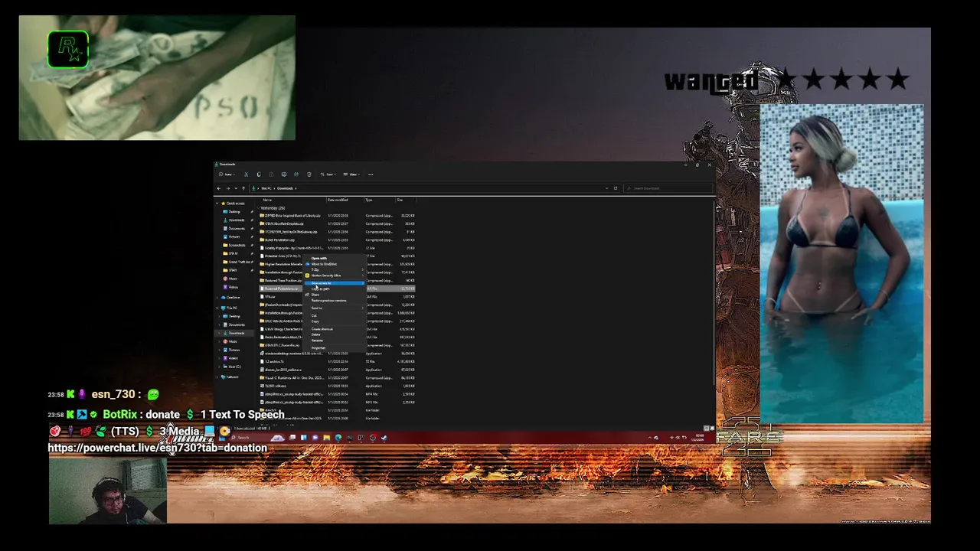Refresh the Downloads folder view
980x551 pixels.
tap(616, 188)
